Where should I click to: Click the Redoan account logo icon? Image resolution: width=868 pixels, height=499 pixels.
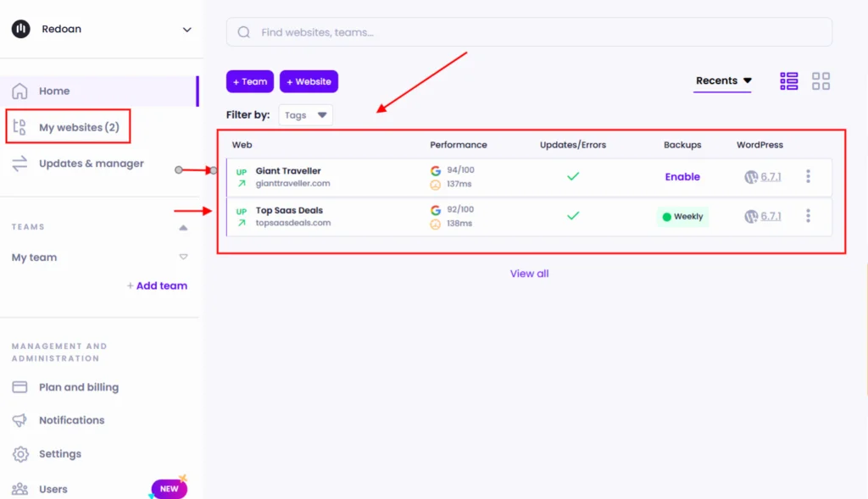point(21,29)
